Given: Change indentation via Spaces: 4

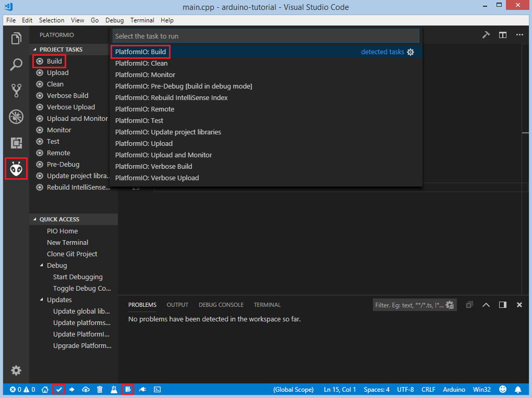Looking at the screenshot, I should [x=377, y=390].
